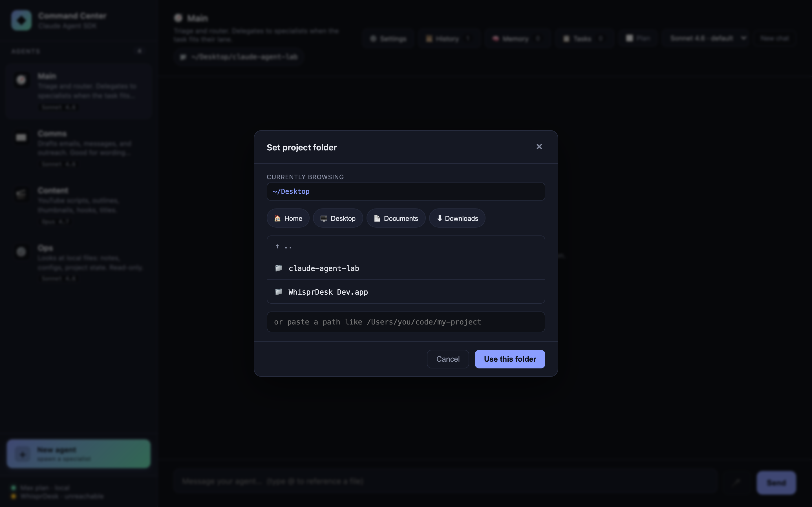The width and height of the screenshot is (812, 507).
Task: Click the Set project folder dialog title
Action: tap(301, 148)
